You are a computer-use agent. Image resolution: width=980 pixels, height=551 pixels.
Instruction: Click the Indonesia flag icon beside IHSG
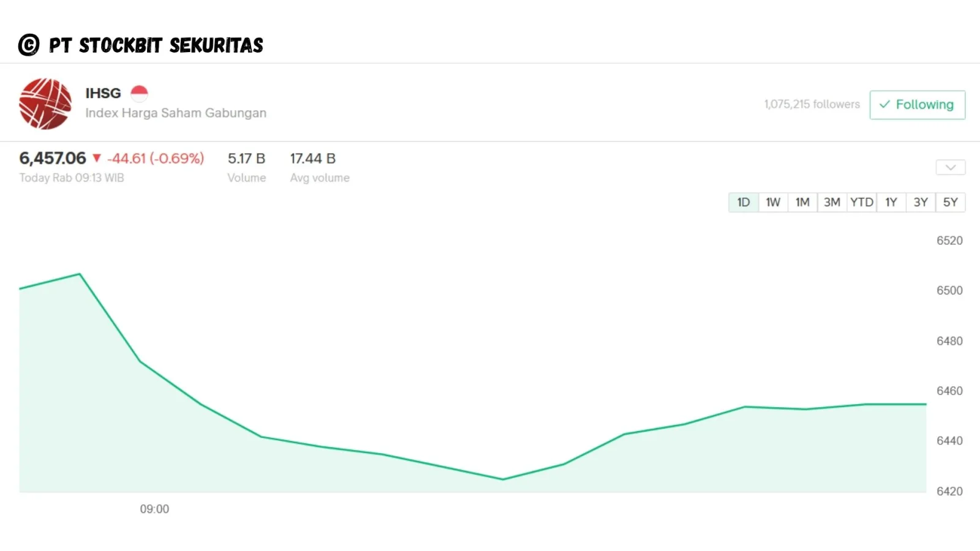140,93
